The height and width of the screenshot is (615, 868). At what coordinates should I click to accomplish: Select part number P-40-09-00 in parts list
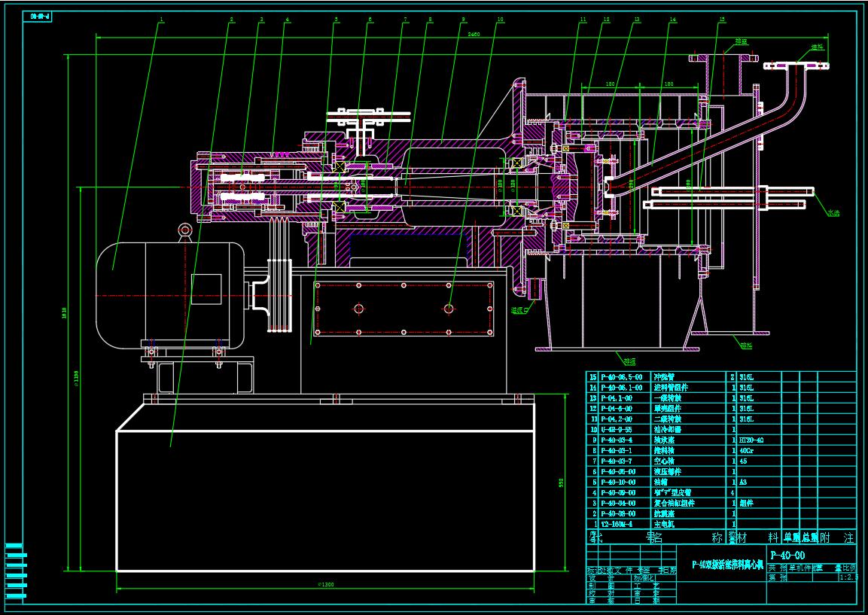[x=618, y=492]
